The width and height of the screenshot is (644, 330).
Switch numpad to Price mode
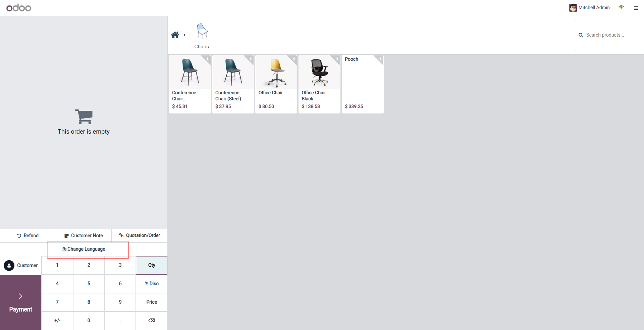coord(152,302)
